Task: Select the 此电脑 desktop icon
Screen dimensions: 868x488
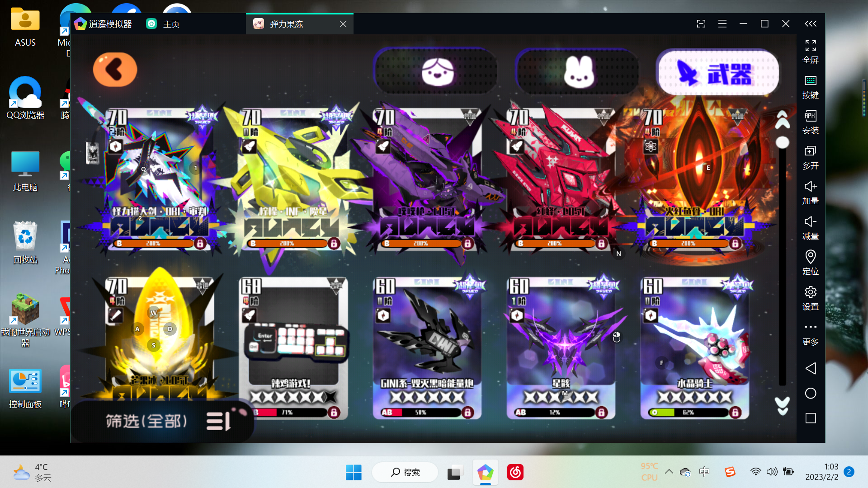Action: [x=25, y=170]
